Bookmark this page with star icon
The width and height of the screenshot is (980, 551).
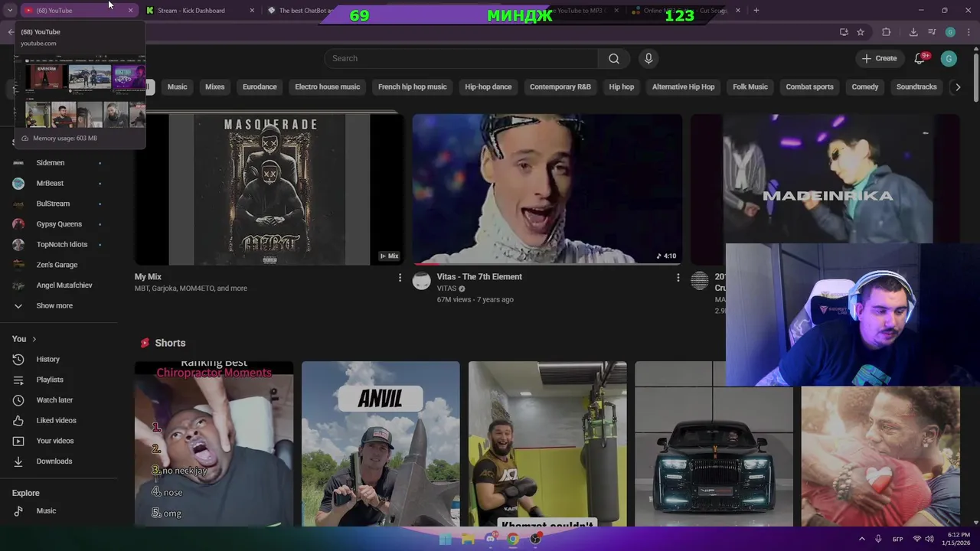click(861, 32)
